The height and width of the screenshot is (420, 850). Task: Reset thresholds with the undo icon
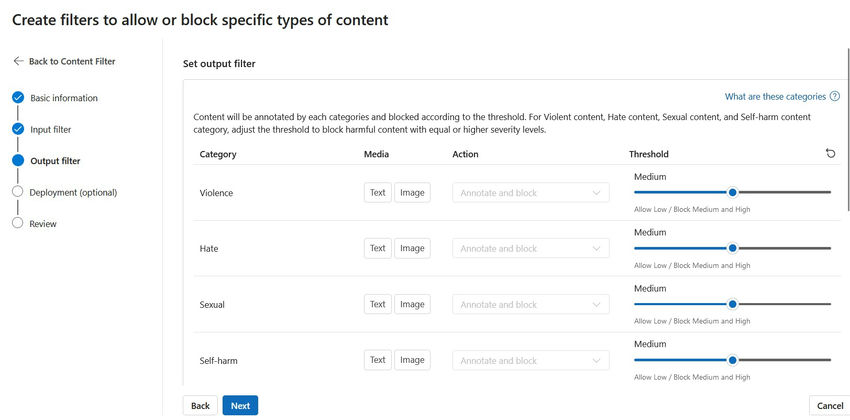click(x=830, y=154)
